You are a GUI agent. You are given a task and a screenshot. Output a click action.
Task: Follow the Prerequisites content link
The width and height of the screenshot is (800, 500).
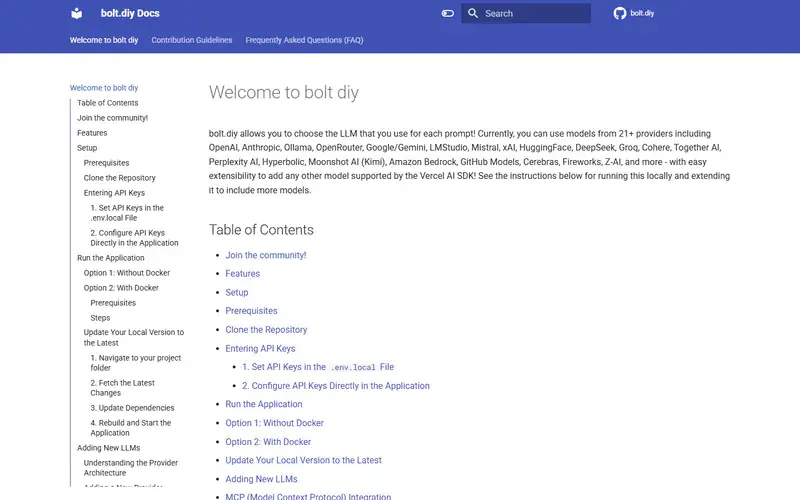coord(251,311)
